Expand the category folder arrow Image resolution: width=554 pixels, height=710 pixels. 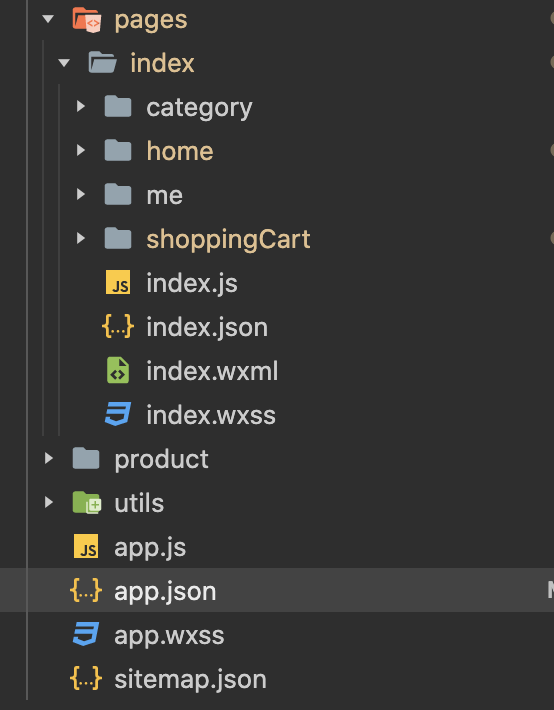tap(81, 106)
